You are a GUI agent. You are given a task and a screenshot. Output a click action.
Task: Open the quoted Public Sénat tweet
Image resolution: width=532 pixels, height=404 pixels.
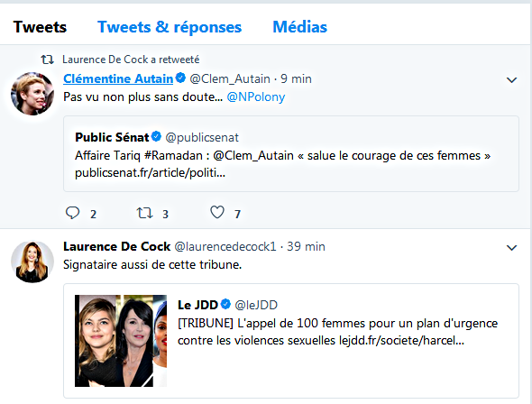(291, 153)
